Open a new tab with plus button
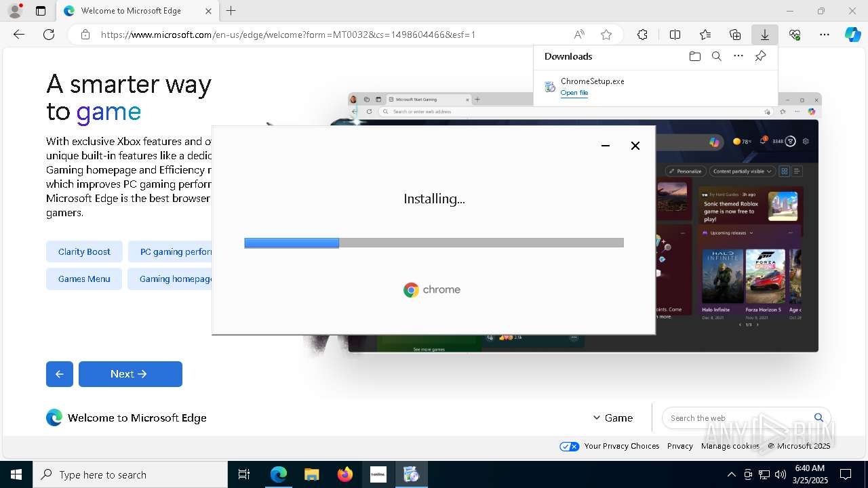 [231, 11]
